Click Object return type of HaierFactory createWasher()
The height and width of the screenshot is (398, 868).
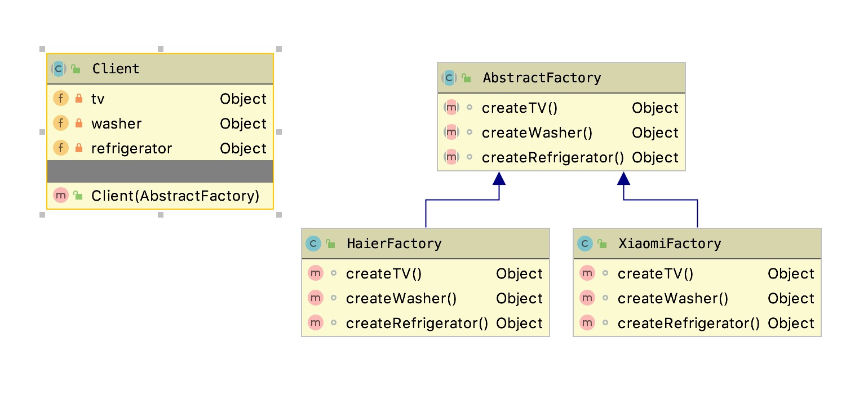[x=520, y=298]
